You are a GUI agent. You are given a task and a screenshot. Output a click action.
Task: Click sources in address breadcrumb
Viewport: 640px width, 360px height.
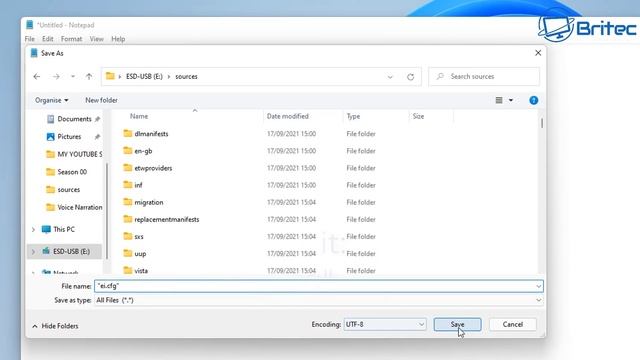(187, 76)
